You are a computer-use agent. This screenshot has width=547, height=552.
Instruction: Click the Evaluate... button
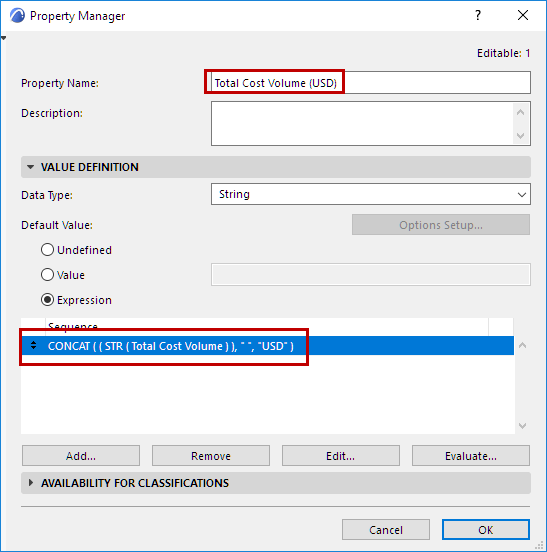coord(471,456)
